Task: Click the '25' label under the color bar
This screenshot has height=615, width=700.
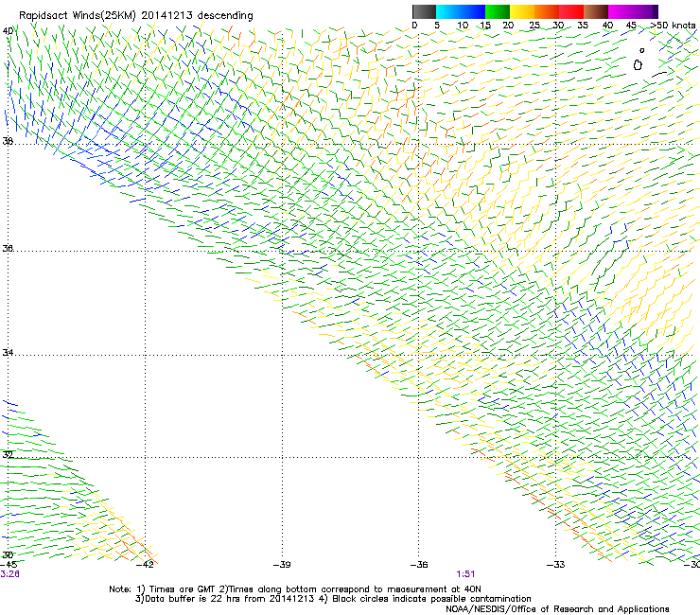Action: click(x=534, y=26)
